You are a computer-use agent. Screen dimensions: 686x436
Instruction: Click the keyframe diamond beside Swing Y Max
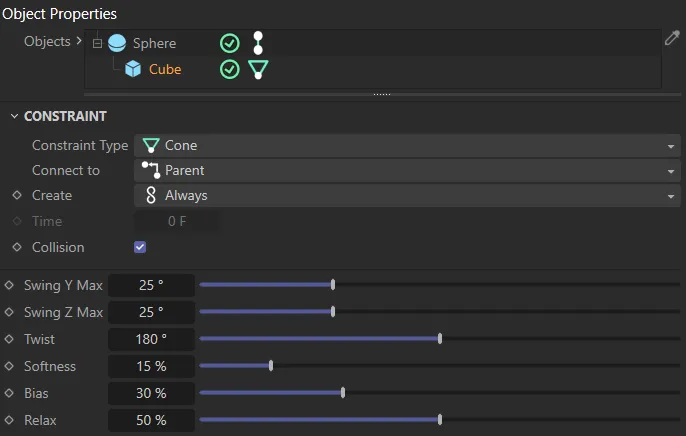(x=10, y=285)
